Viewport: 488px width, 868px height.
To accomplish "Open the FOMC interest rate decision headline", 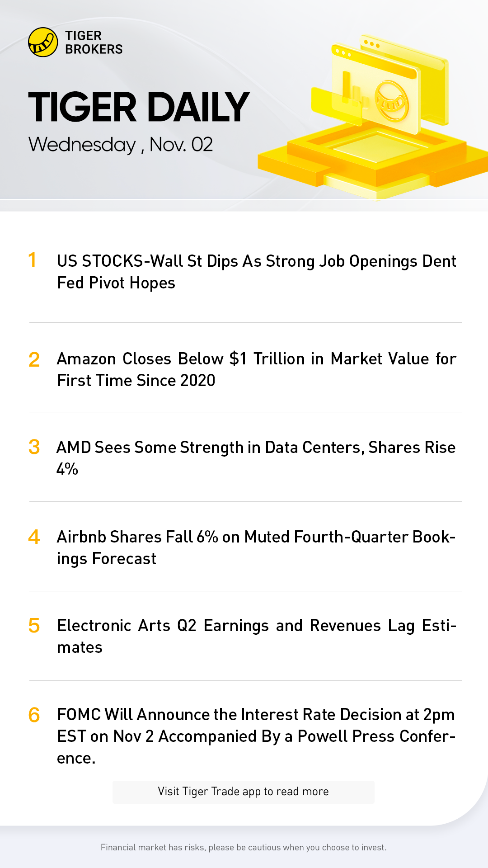I will tap(256, 736).
